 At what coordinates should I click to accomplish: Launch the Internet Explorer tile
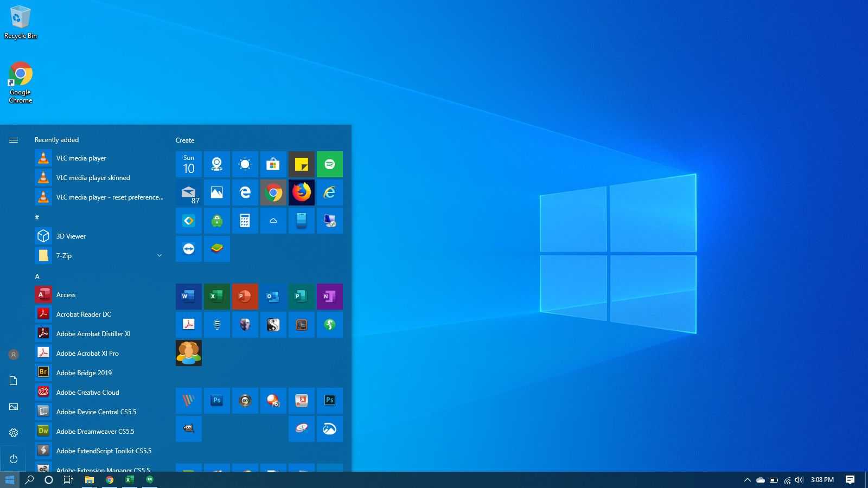click(330, 192)
